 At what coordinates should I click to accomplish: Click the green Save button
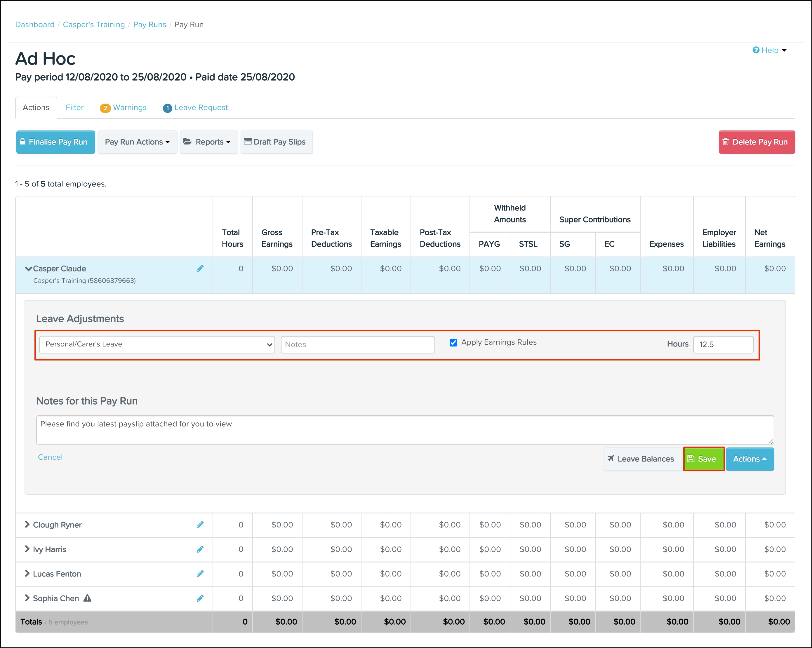click(x=703, y=459)
